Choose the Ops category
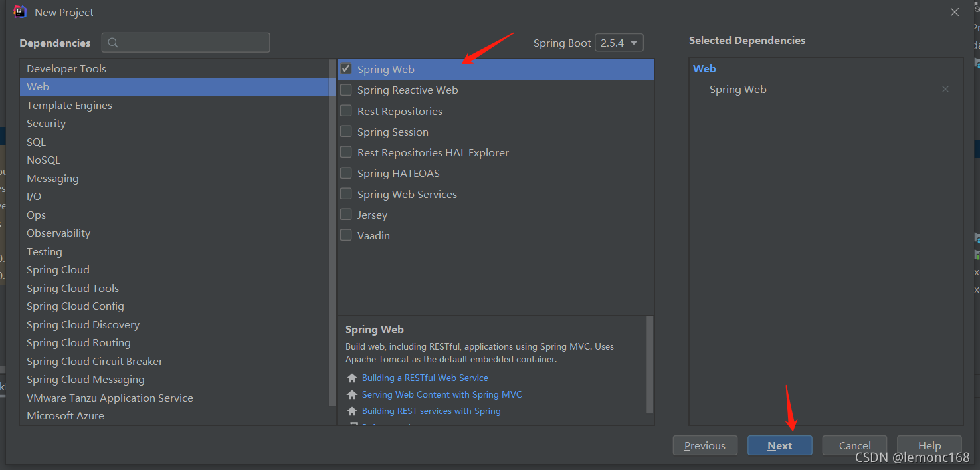Image resolution: width=980 pixels, height=470 pixels. point(174,215)
